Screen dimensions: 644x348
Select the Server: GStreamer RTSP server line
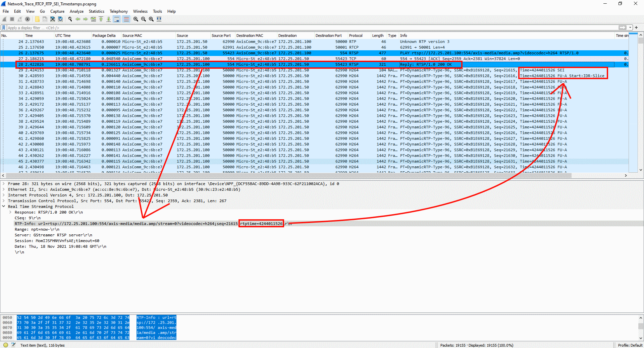point(53,235)
